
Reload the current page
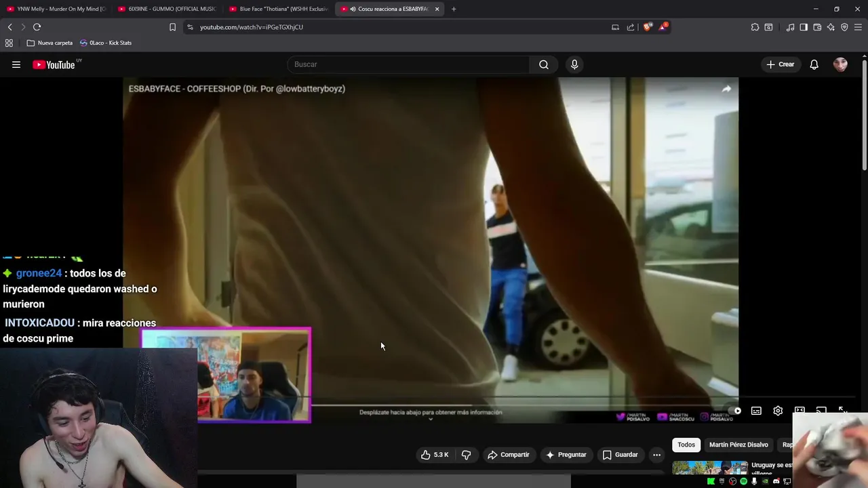[37, 27]
